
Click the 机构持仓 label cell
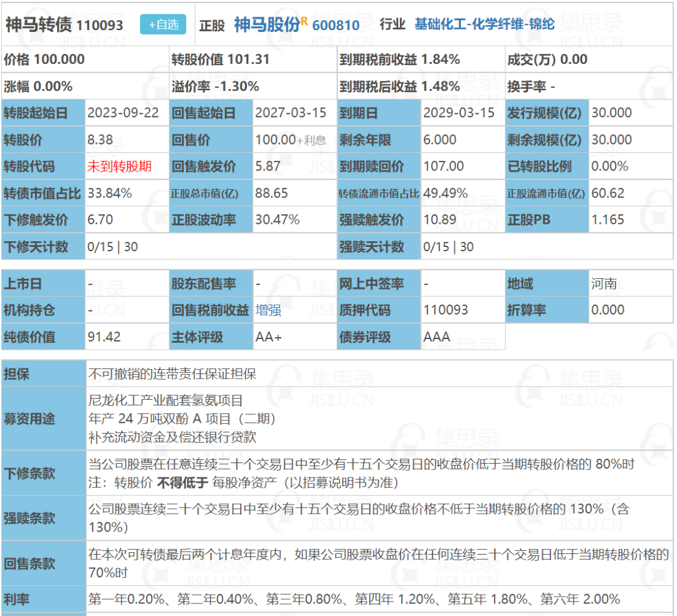(43, 310)
